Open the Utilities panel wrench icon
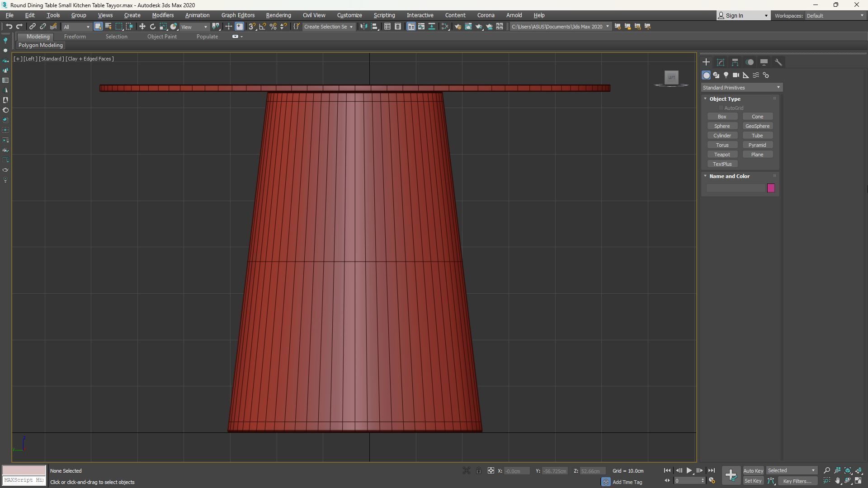The height and width of the screenshot is (488, 868). tap(778, 62)
